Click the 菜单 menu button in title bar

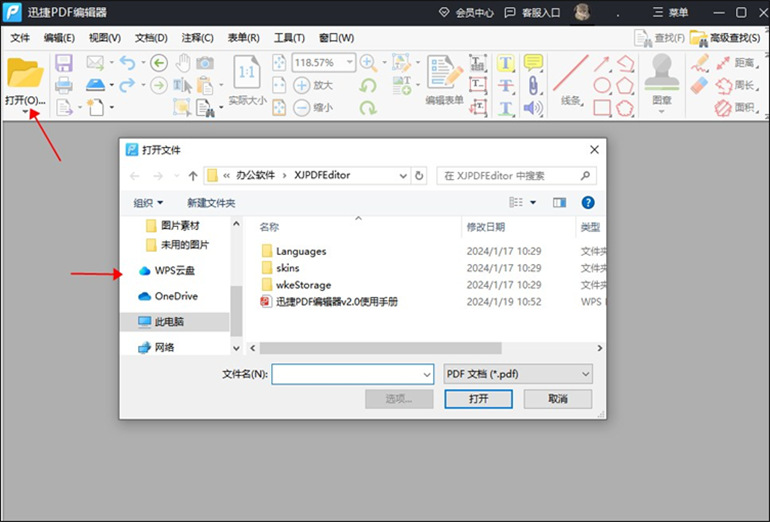671,13
